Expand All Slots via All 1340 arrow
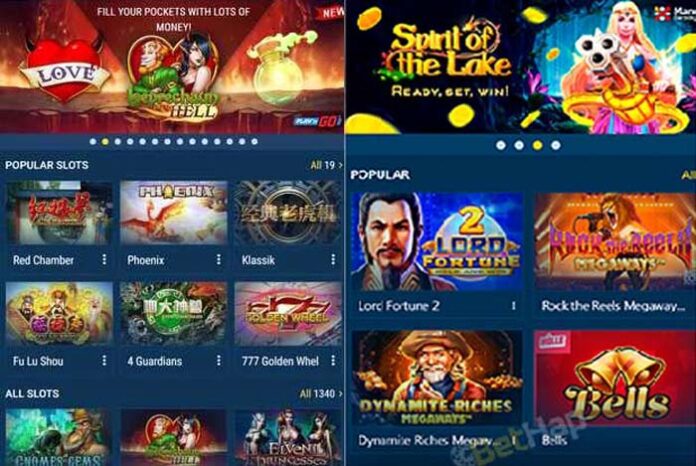Viewport: 696px width, 466px height. click(320, 394)
